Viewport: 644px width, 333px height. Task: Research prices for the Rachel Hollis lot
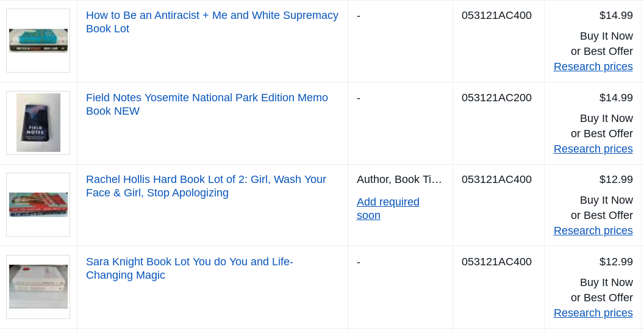coord(593,231)
